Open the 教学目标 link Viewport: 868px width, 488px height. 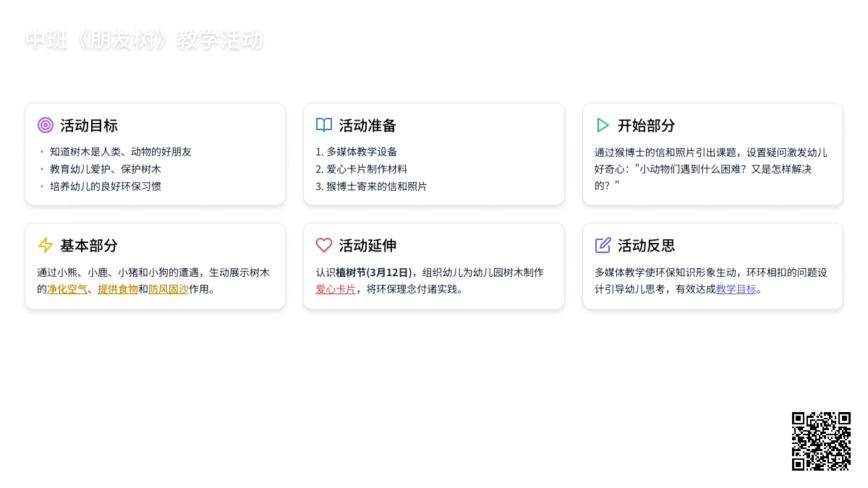[x=736, y=289]
